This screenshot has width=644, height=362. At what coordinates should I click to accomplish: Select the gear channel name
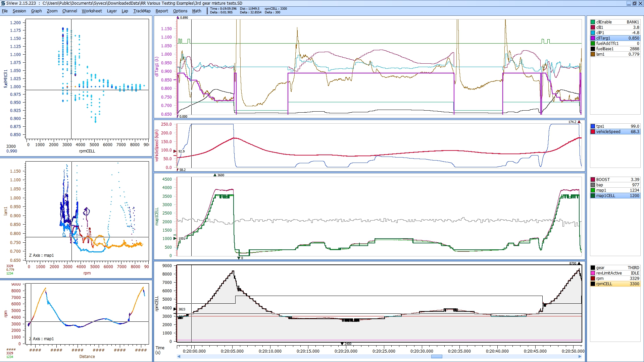(600, 268)
